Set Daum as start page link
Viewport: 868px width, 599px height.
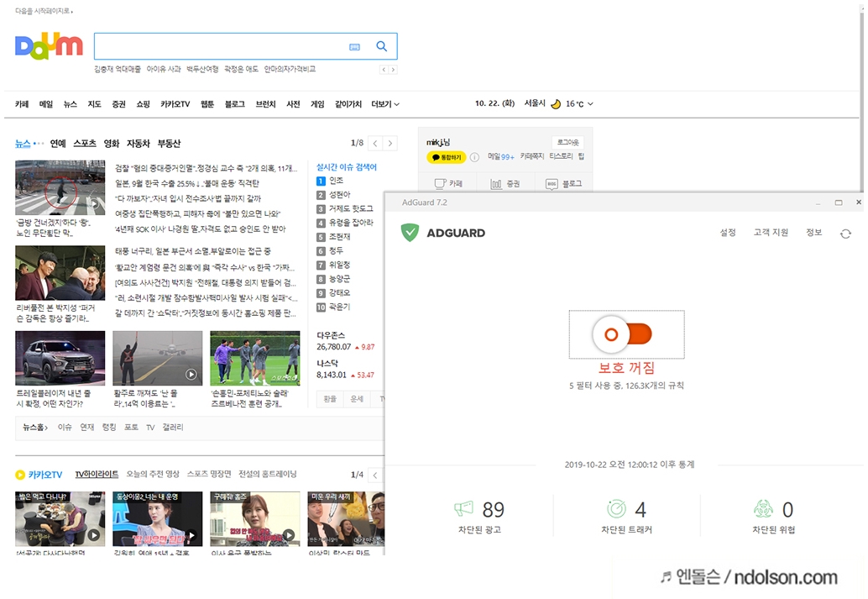pos(44,11)
